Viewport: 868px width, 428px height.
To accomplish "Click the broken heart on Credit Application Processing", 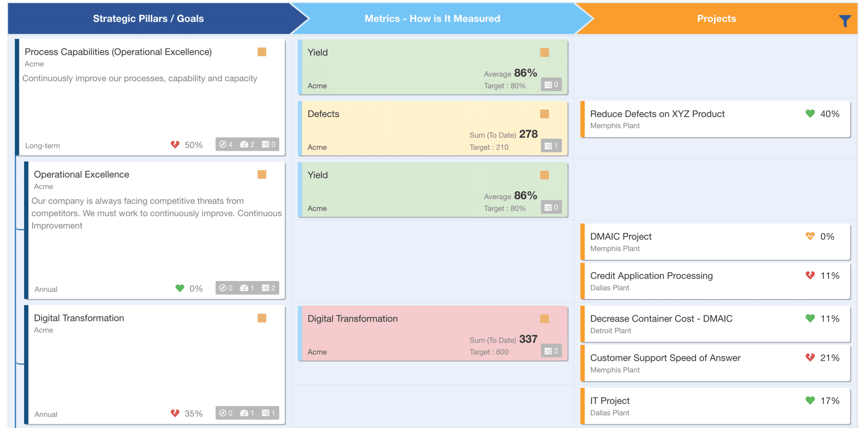I will [x=810, y=276].
